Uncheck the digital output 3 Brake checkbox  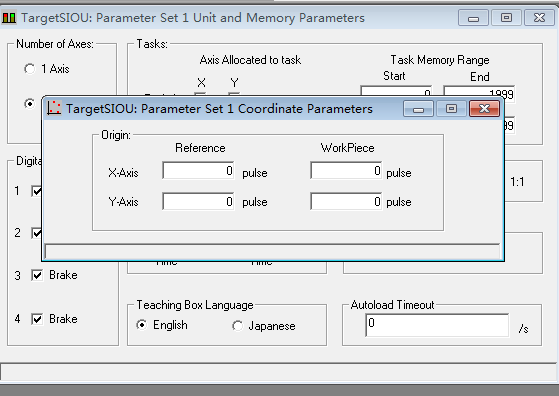point(37,275)
